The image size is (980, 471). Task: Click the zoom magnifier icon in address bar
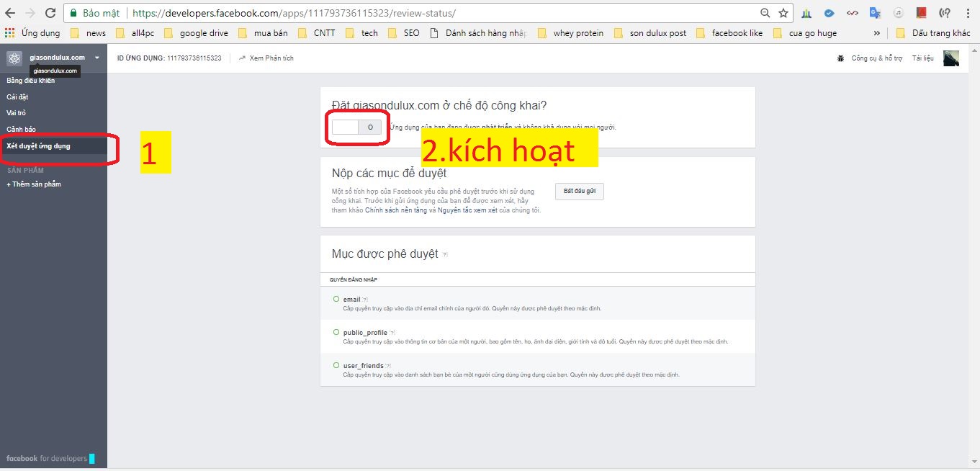(x=765, y=13)
